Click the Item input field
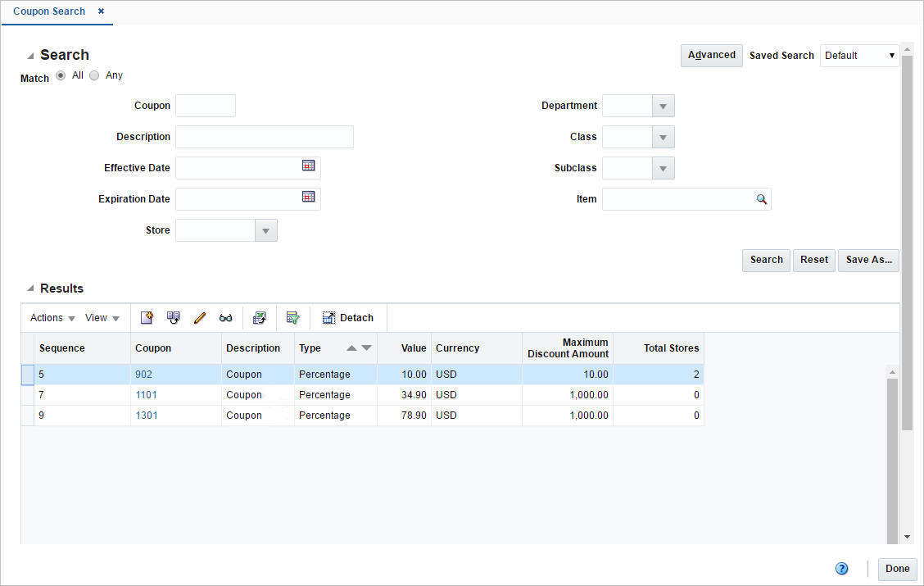Image resolution: width=924 pixels, height=586 pixels. tap(678, 199)
